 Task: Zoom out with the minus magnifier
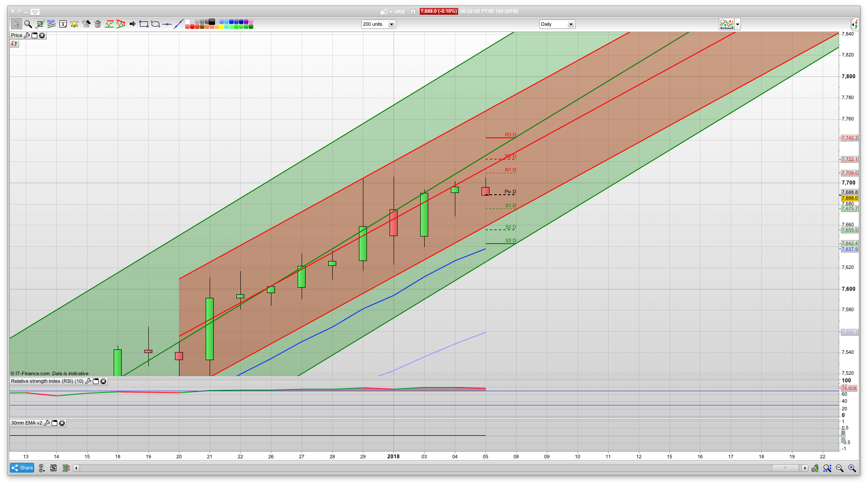pos(840,468)
